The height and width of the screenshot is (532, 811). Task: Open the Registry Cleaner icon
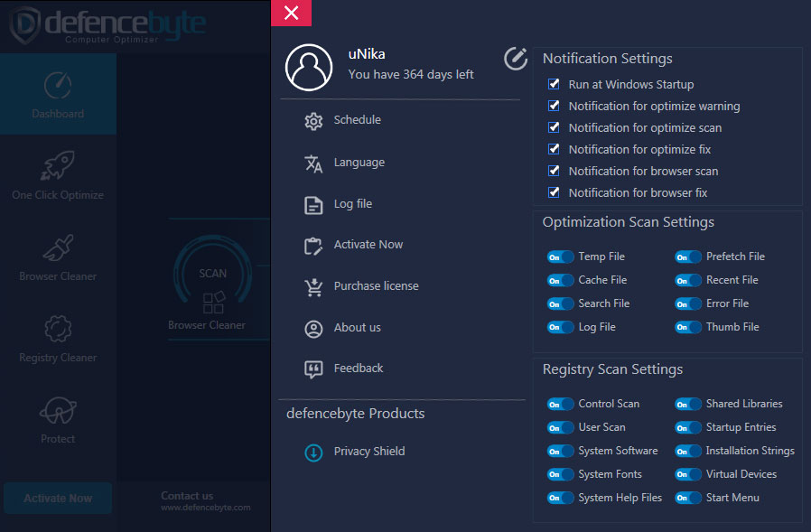58,329
